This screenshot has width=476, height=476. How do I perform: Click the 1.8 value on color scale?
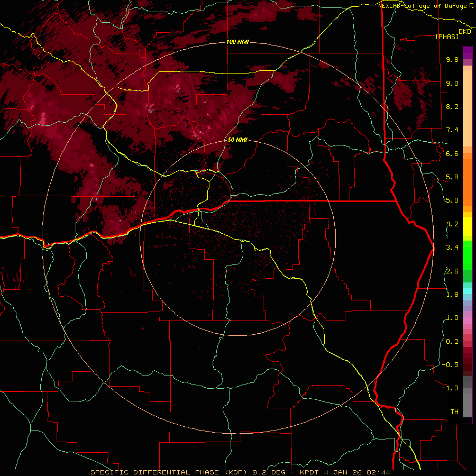(x=452, y=295)
